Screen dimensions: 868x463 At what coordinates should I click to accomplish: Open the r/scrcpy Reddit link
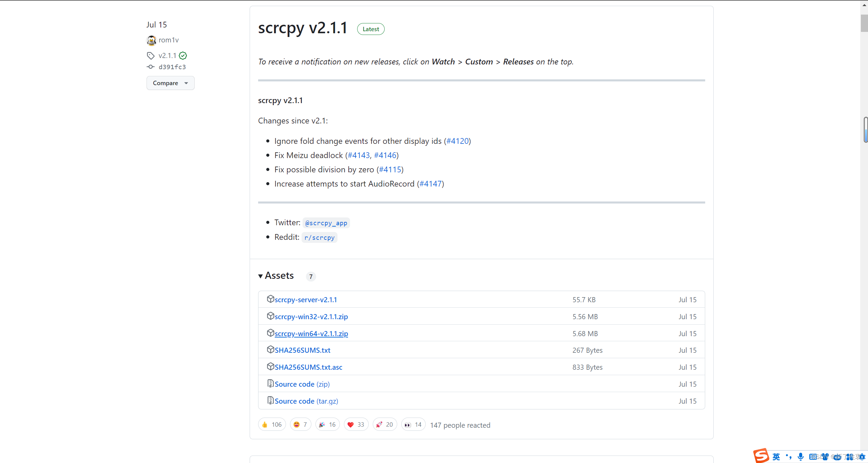click(320, 237)
